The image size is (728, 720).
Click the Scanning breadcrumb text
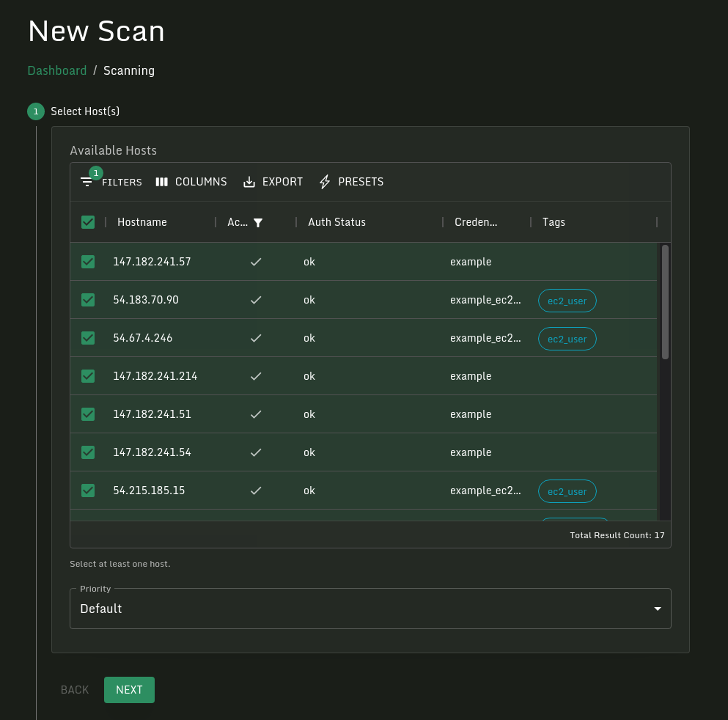pyautogui.click(x=128, y=70)
